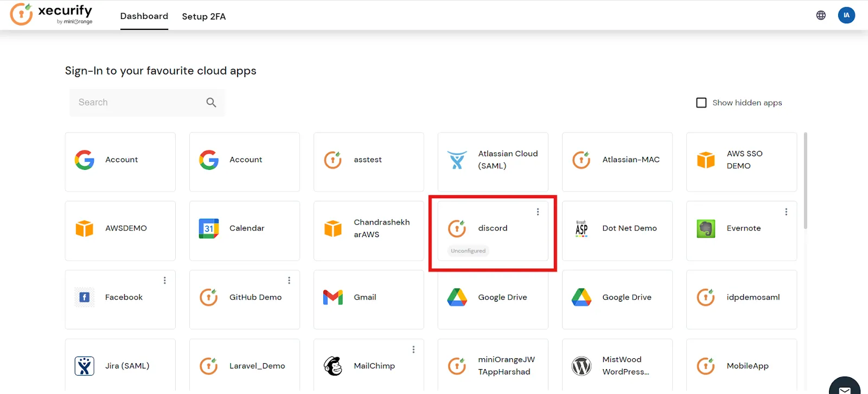This screenshot has height=394, width=868.
Task: Click the Jira (SAML) label text
Action: click(127, 366)
